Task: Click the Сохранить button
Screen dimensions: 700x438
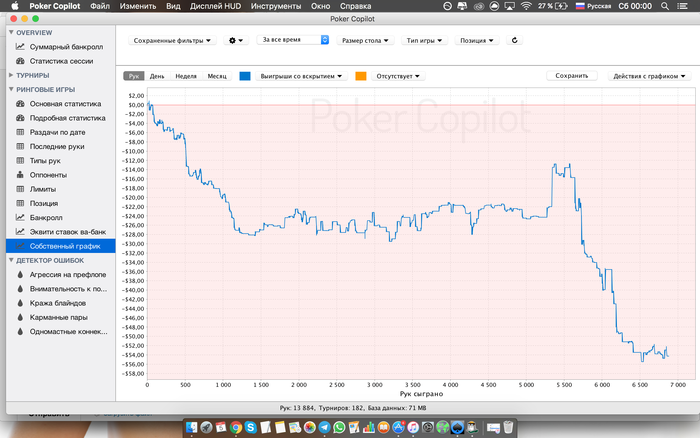Action: point(572,75)
